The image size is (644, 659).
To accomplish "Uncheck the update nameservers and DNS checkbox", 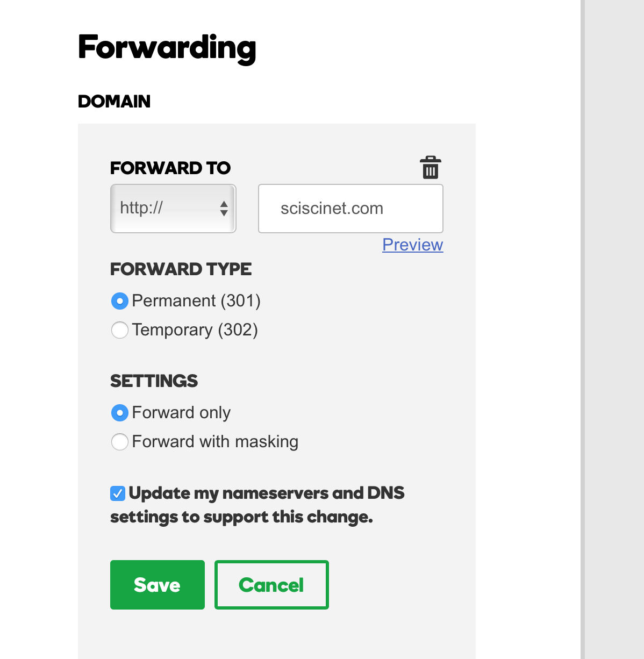I will pos(118,493).
